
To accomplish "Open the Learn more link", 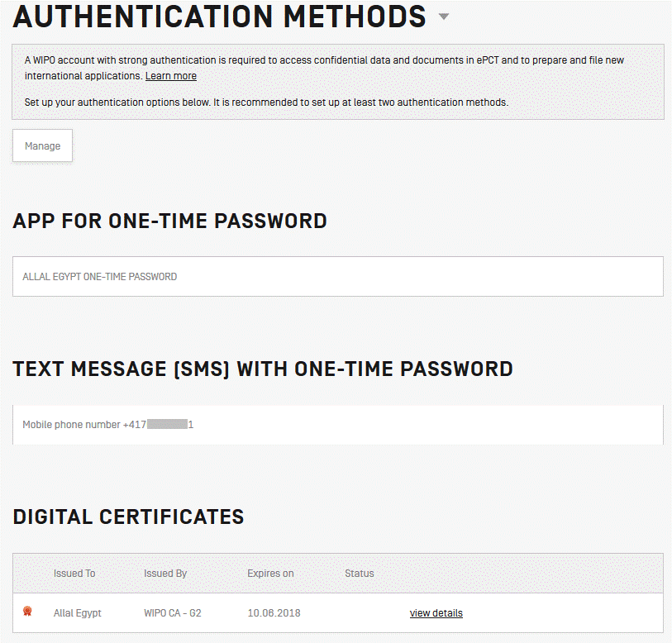I will 170,75.
